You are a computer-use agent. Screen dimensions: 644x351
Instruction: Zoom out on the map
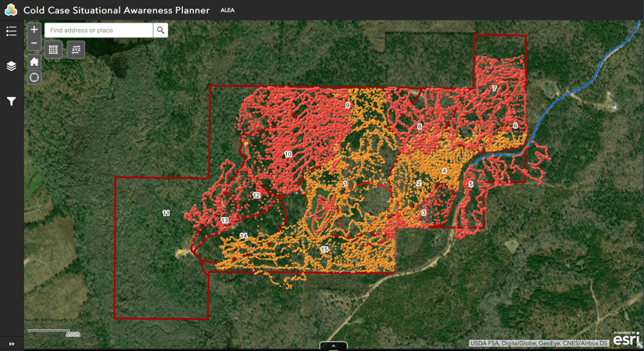coord(34,43)
